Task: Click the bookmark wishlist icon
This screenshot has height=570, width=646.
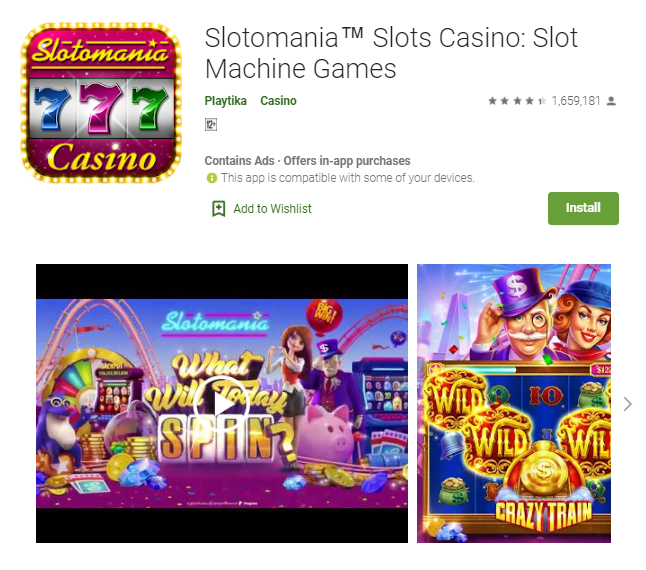Action: click(x=218, y=209)
